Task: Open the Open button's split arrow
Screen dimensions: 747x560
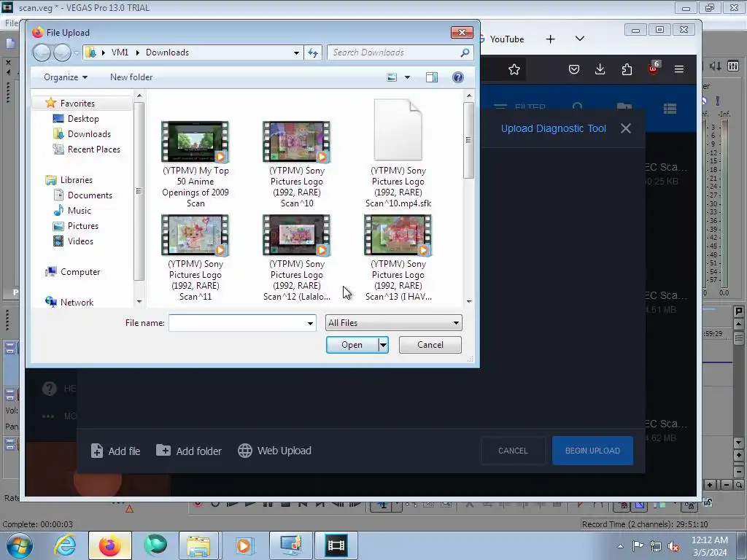Action: click(383, 345)
